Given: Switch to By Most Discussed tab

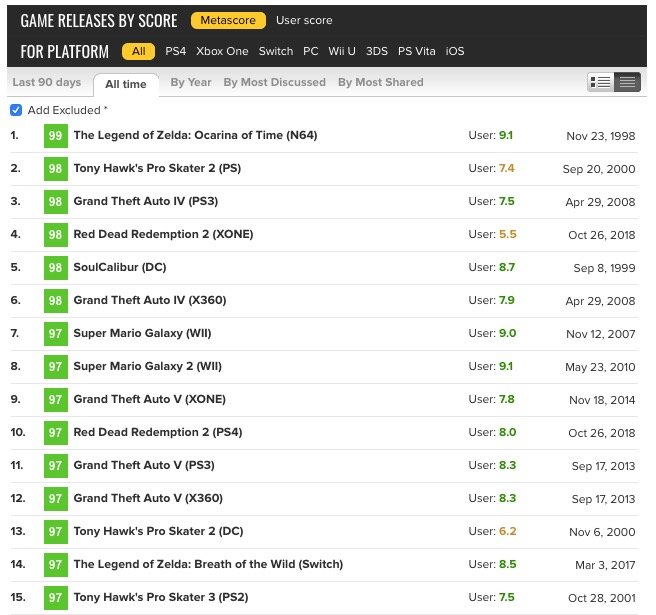Looking at the screenshot, I should coord(274,82).
